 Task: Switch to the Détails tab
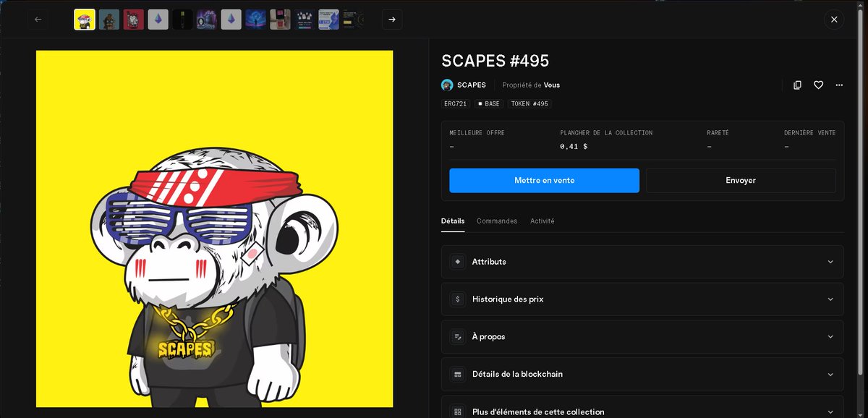click(453, 221)
